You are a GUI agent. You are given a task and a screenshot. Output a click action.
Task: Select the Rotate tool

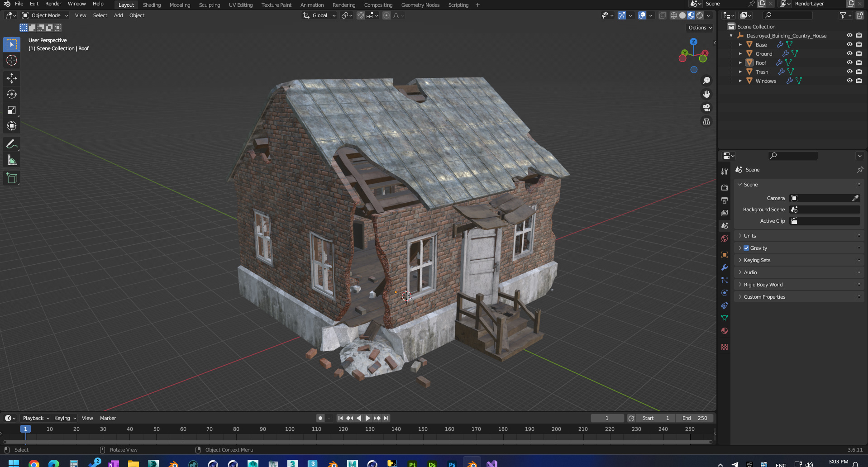coord(12,94)
